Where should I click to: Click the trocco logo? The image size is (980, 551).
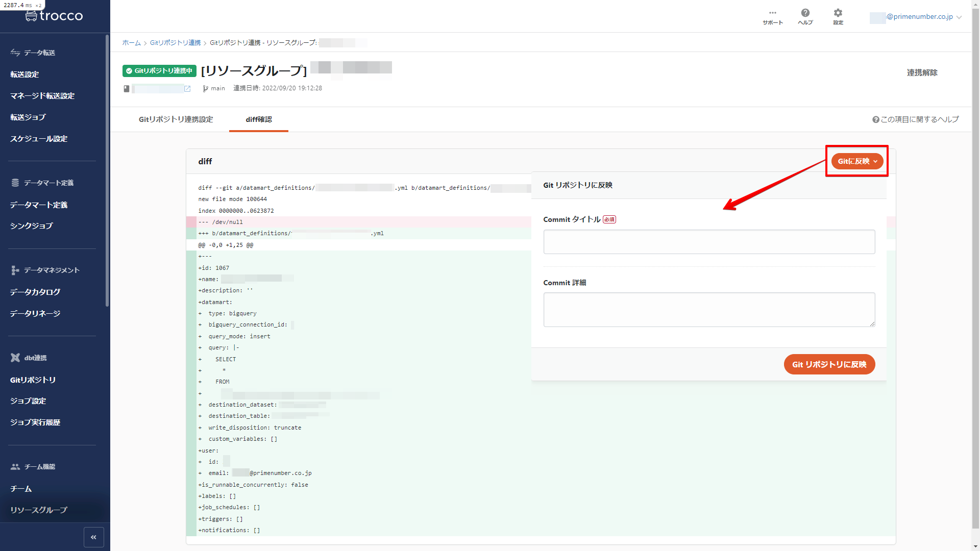click(x=54, y=16)
